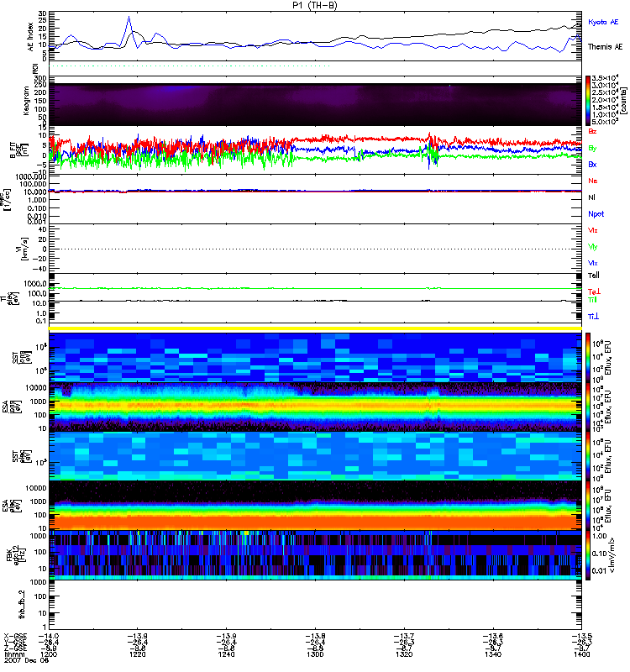
Task: Click the thb_fb_2 axis label
Action: (22, 605)
